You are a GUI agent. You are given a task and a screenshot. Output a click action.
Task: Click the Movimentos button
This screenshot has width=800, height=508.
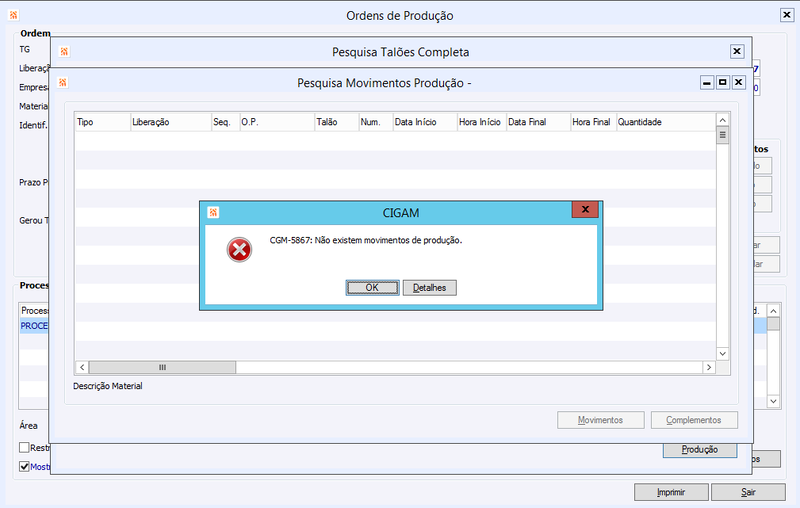click(x=601, y=420)
